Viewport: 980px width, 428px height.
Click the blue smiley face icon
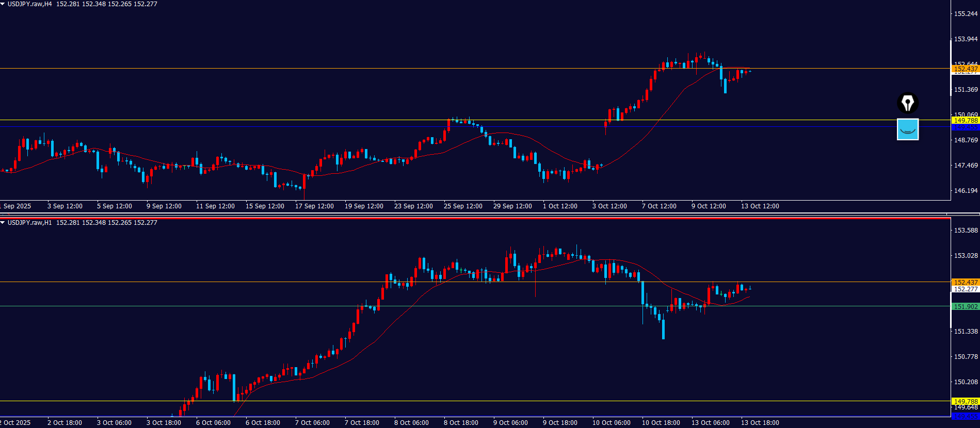(x=907, y=129)
